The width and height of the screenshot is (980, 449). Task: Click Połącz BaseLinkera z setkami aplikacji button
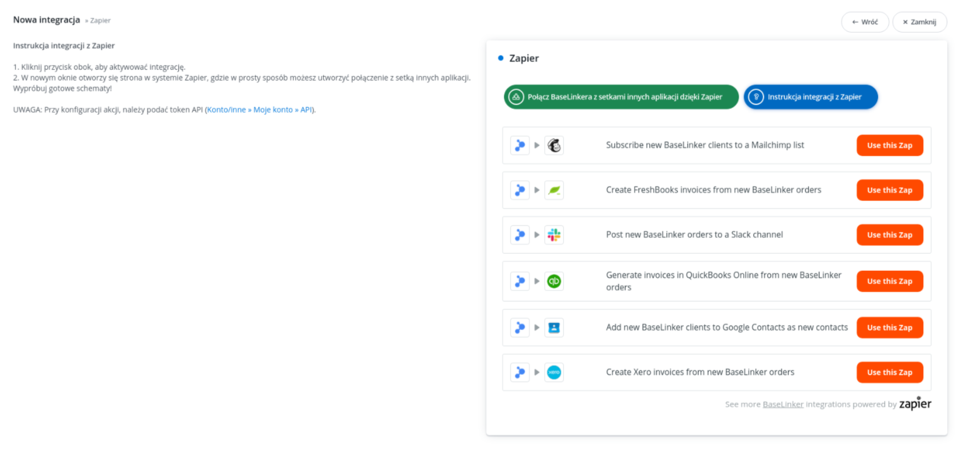621,97
